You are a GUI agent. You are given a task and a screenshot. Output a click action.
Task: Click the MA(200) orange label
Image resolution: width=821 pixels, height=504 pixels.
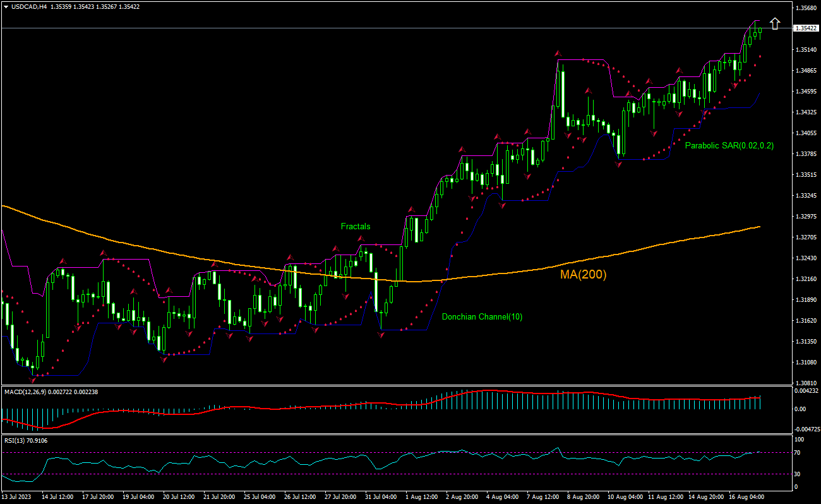582,275
